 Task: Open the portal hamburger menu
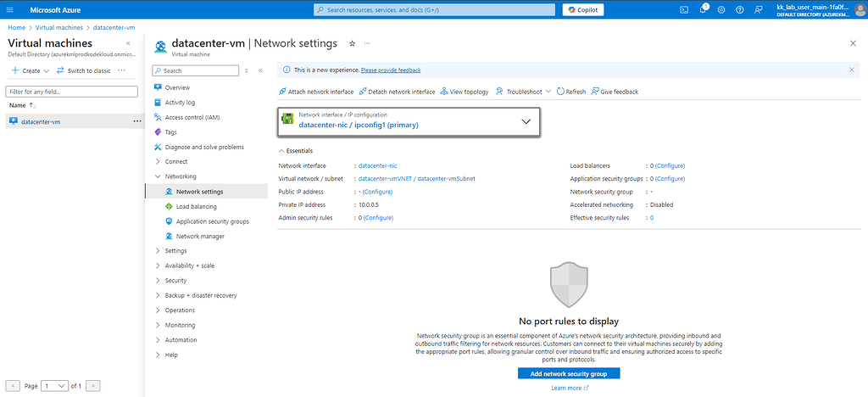(10, 9)
